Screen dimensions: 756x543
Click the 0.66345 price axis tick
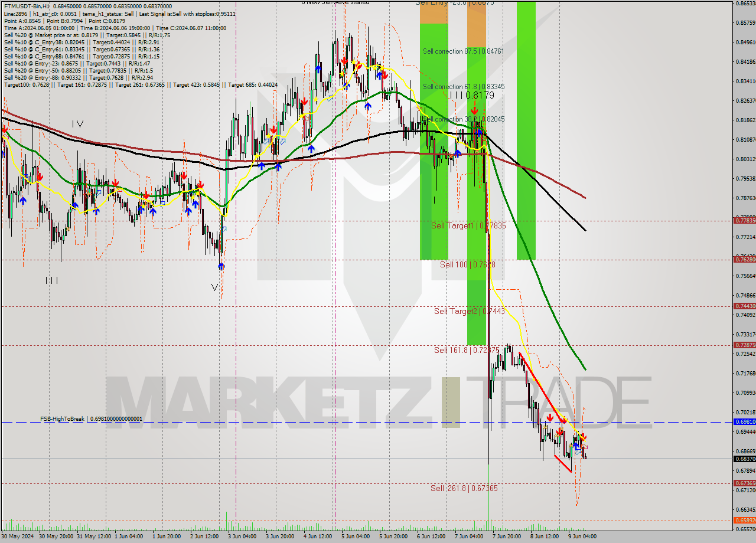pyautogui.click(x=745, y=509)
